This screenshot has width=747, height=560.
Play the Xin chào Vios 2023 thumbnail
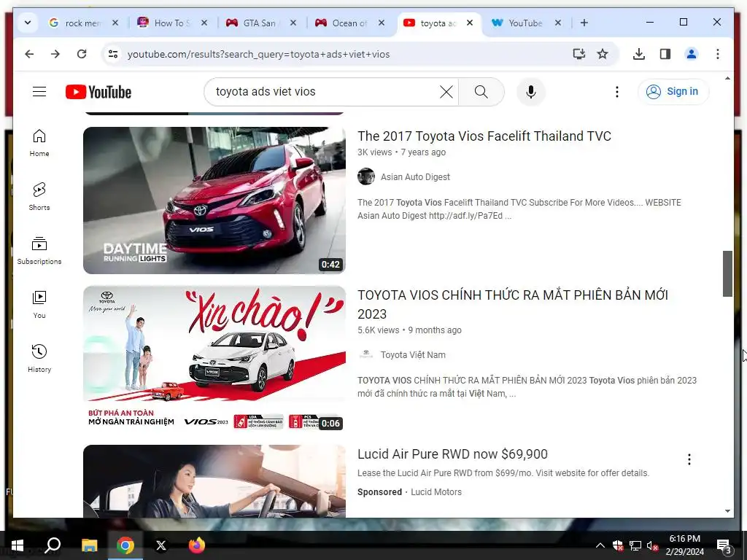pos(214,359)
